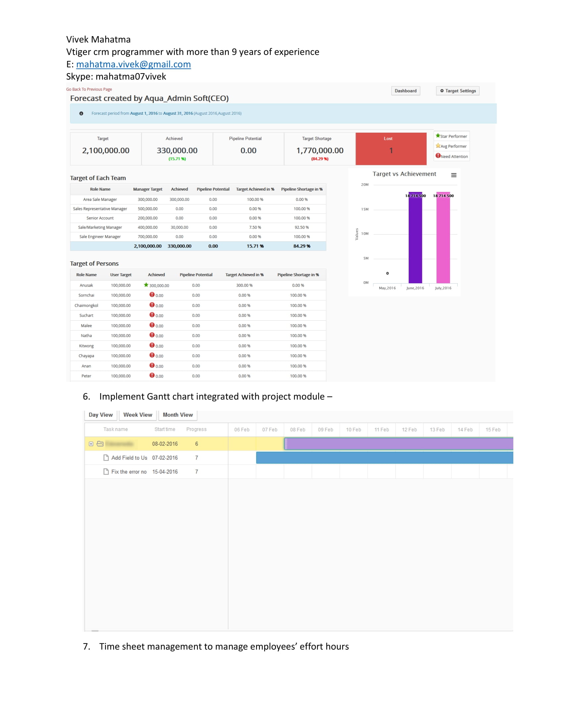Click the Star Performer legend icon
The width and height of the screenshot is (563, 728).
pos(438,136)
